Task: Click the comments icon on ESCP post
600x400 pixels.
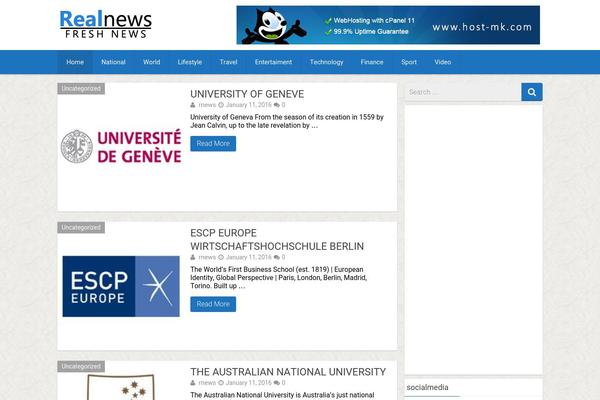Action: pos(277,257)
